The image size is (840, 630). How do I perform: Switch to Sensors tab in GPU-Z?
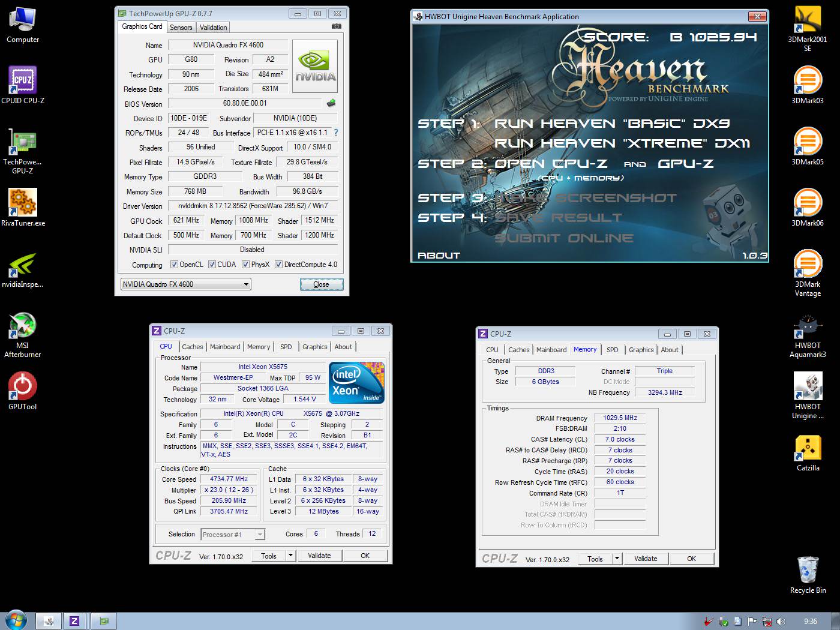tap(181, 28)
